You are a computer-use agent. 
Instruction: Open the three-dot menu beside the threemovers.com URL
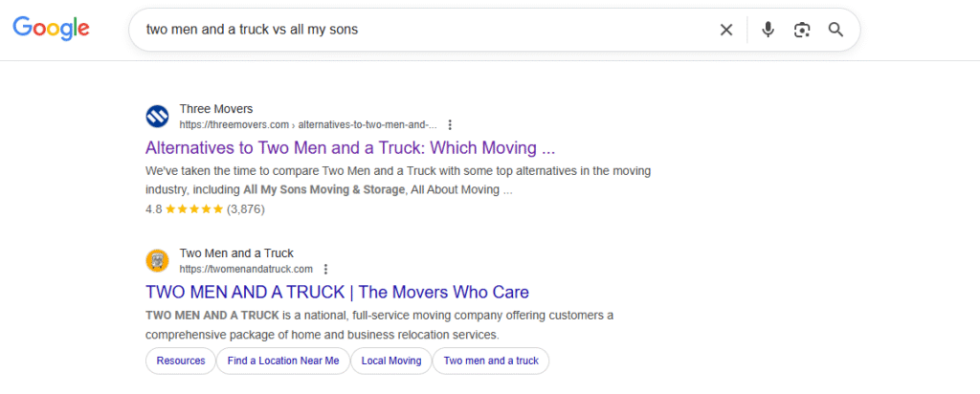450,124
